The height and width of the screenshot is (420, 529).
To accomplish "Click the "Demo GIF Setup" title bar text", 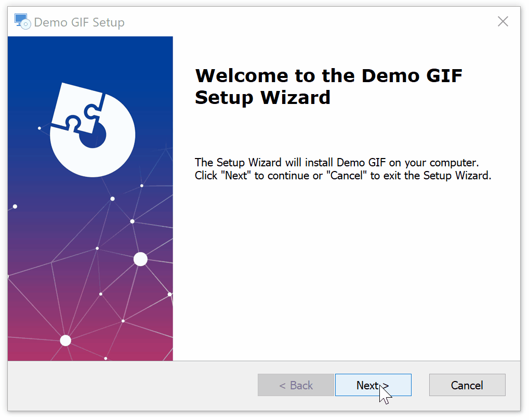I will (x=80, y=22).
